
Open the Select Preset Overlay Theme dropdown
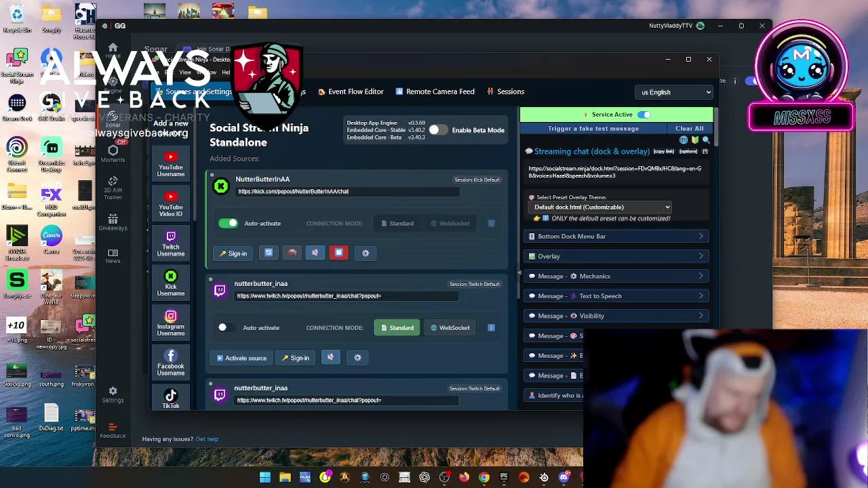click(x=601, y=207)
